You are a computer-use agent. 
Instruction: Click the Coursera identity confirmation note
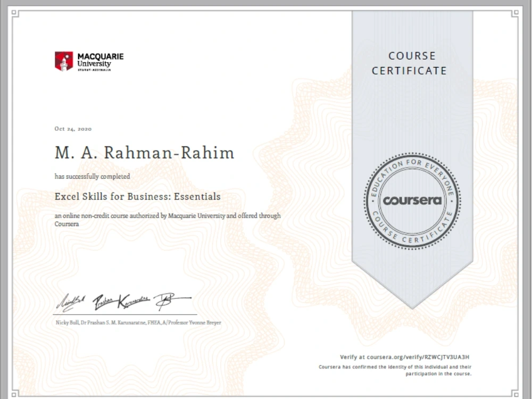395,370
